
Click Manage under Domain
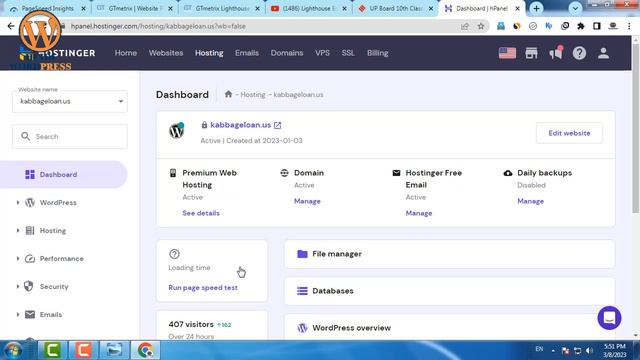(307, 201)
